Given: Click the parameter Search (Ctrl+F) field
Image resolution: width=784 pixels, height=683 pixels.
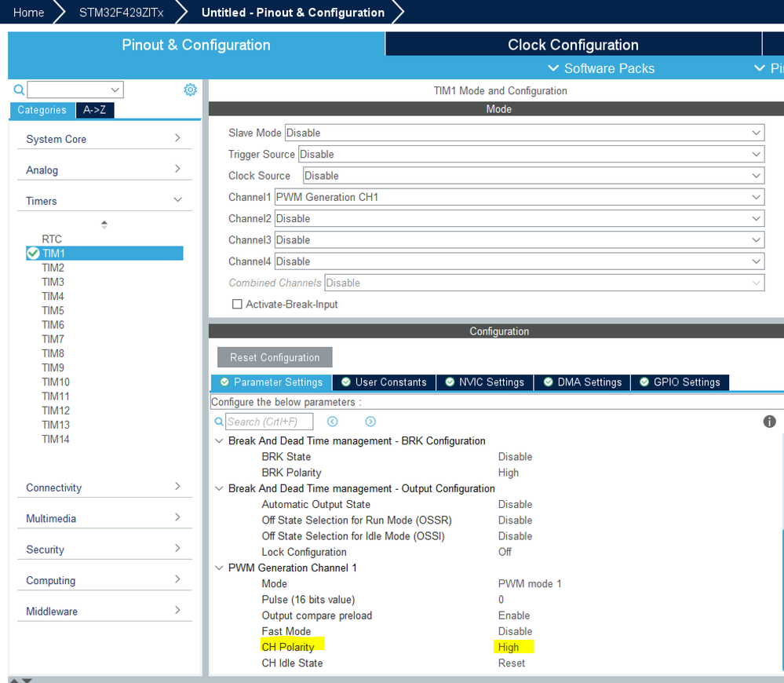Looking at the screenshot, I should (269, 422).
